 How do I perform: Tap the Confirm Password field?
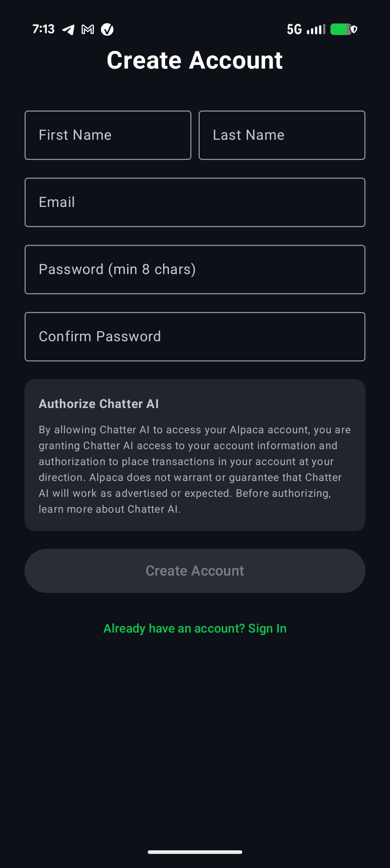[195, 337]
